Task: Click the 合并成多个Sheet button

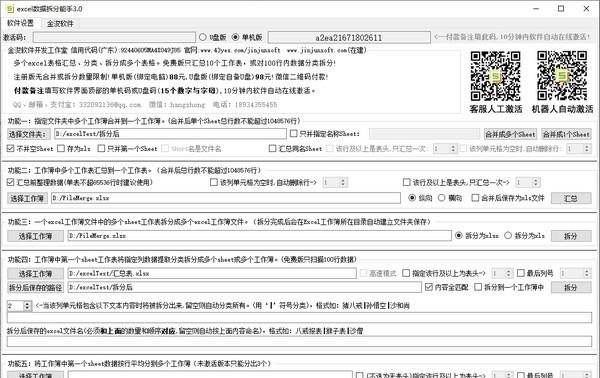Action: point(510,134)
